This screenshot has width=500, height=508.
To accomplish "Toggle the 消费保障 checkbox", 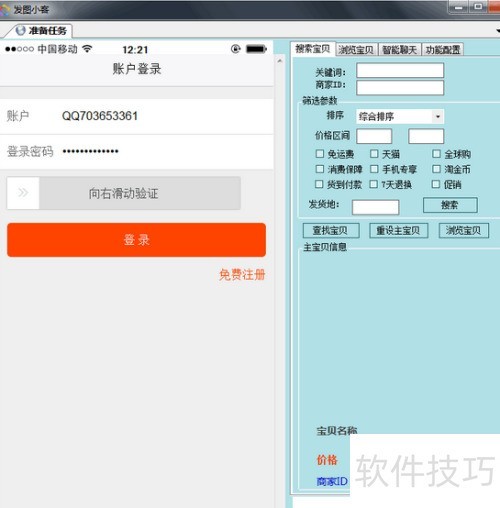I will (x=320, y=169).
